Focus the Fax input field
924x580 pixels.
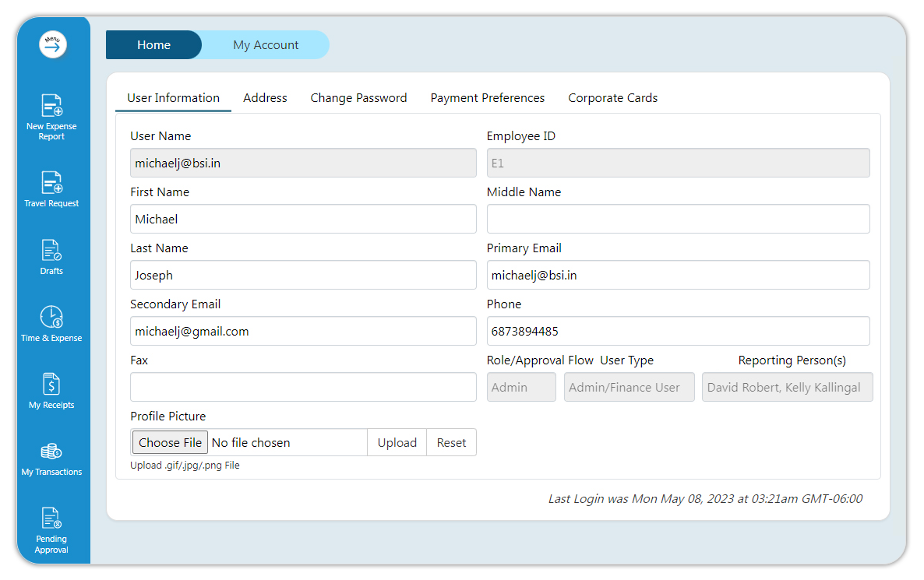(x=303, y=387)
